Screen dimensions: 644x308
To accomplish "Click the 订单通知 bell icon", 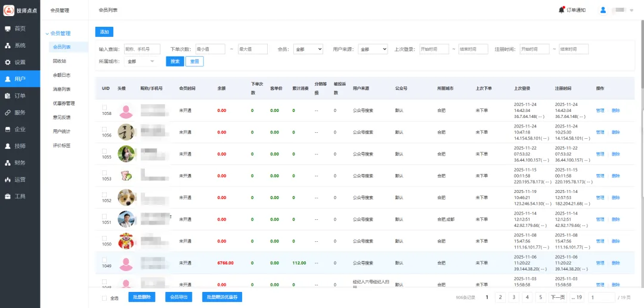I will coord(561,10).
